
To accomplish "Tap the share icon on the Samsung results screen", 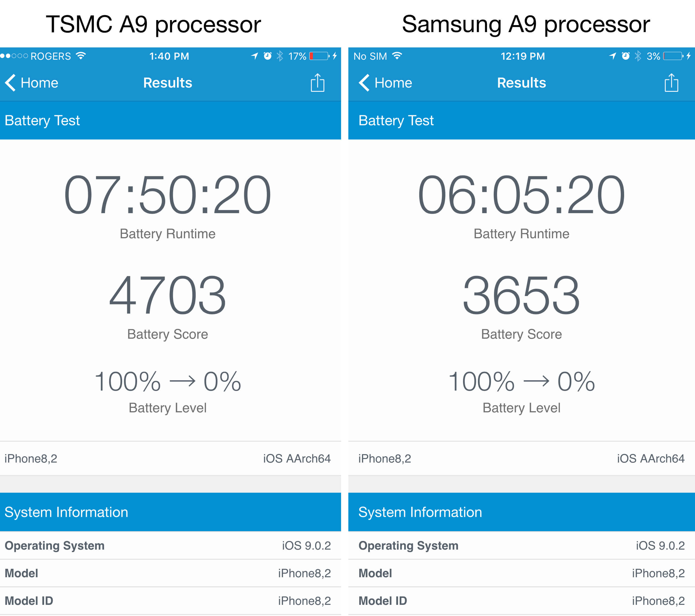I will pos(671,83).
